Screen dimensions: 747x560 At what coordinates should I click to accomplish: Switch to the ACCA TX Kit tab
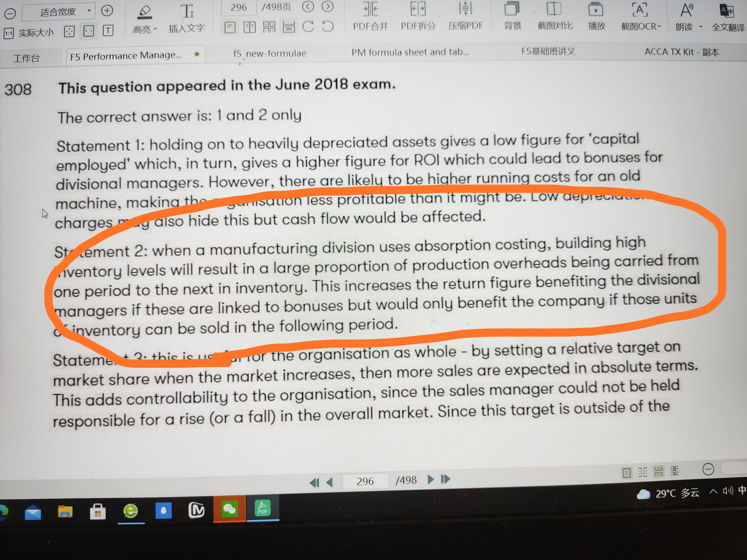[681, 52]
